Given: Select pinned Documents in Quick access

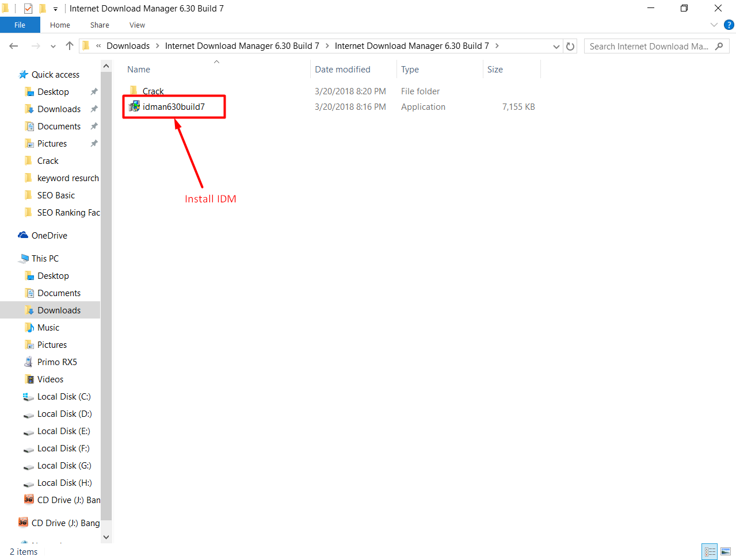Looking at the screenshot, I should coord(59,126).
